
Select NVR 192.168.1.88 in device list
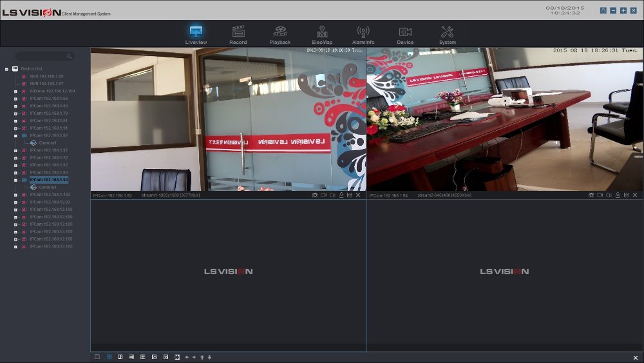46,77
